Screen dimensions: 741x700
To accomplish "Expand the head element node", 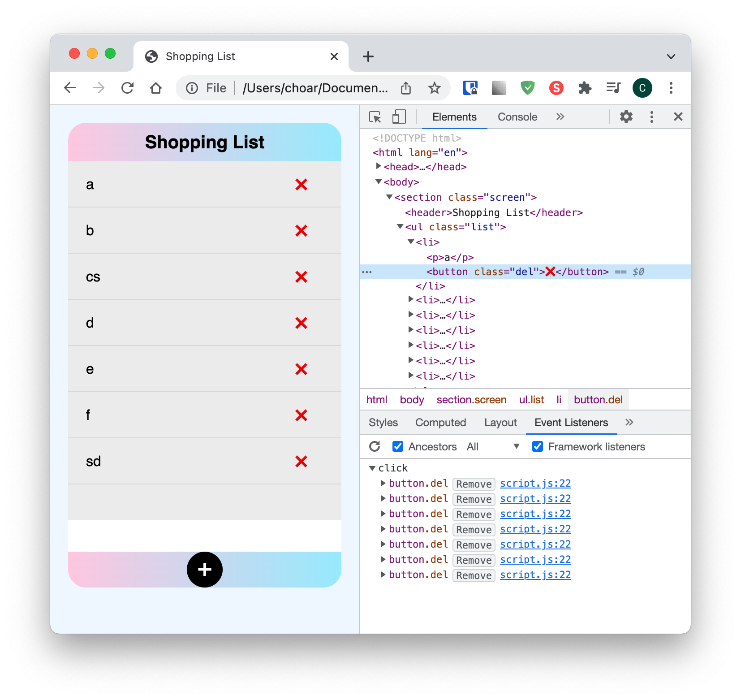I will 379,166.
